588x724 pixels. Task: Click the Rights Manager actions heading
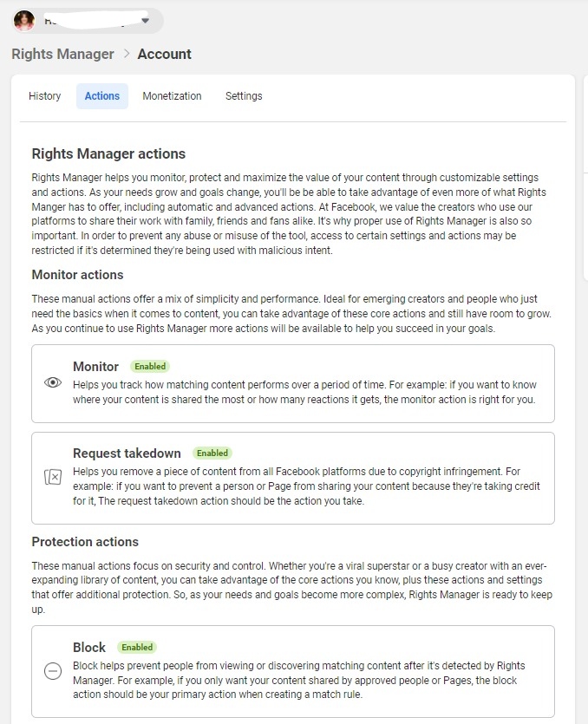click(x=108, y=153)
